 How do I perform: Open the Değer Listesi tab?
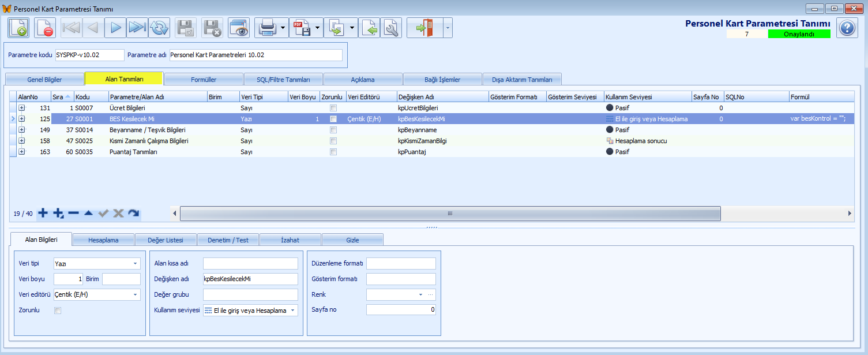166,240
